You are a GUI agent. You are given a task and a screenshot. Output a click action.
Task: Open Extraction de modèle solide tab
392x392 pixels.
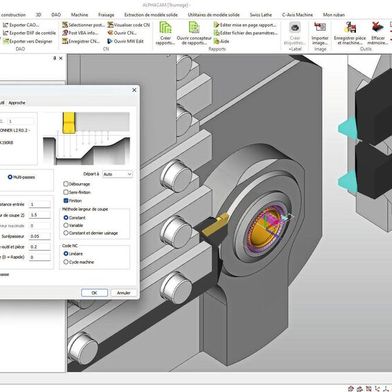pos(151,15)
